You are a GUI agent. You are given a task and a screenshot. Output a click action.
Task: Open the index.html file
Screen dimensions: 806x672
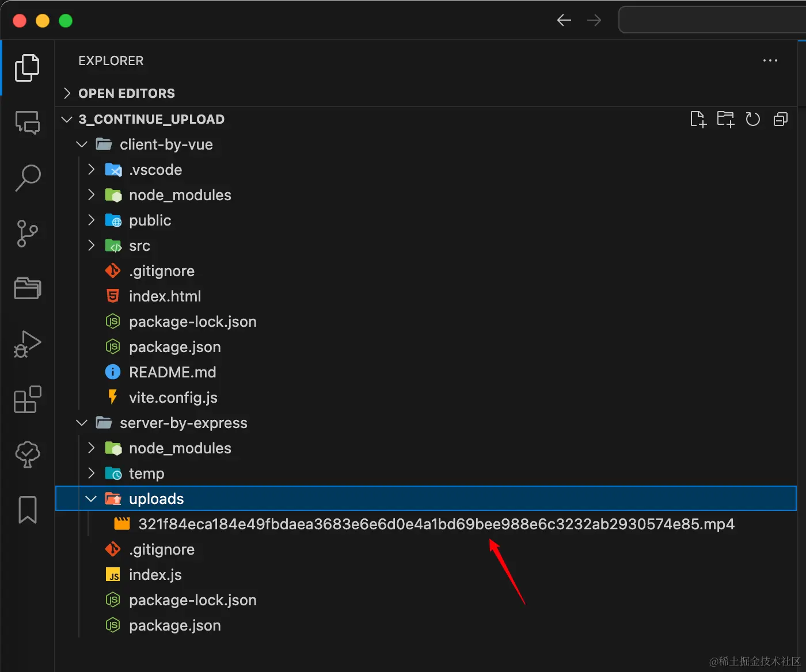[x=426, y=296]
